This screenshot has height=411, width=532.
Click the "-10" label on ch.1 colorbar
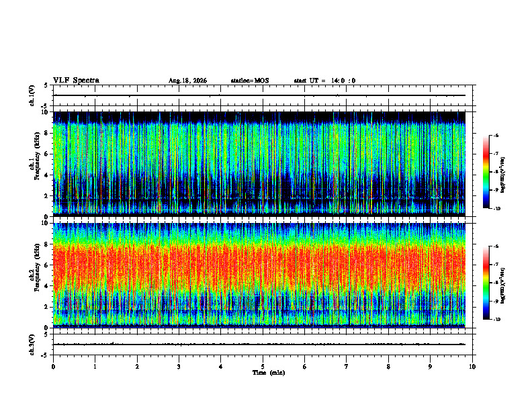click(x=497, y=209)
